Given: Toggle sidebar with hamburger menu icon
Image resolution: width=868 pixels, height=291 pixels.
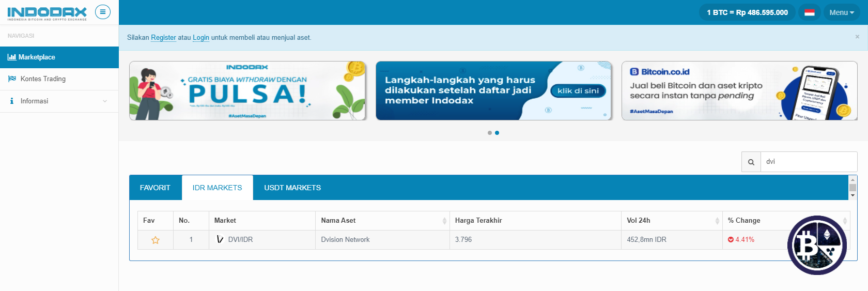Looking at the screenshot, I should point(103,12).
